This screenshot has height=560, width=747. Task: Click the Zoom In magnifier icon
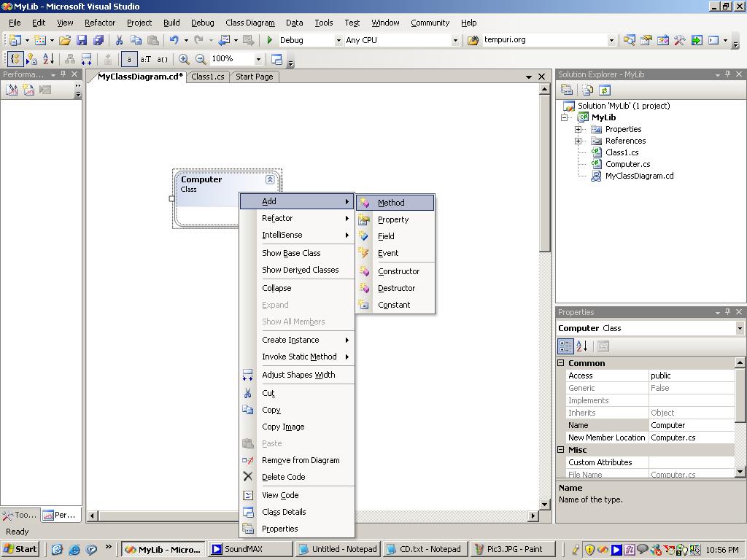tap(183, 59)
